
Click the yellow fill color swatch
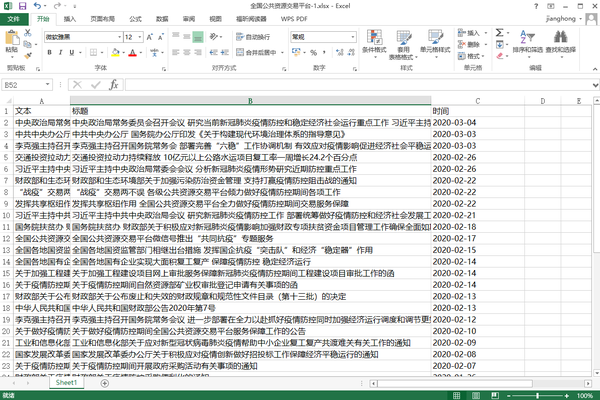click(115, 52)
